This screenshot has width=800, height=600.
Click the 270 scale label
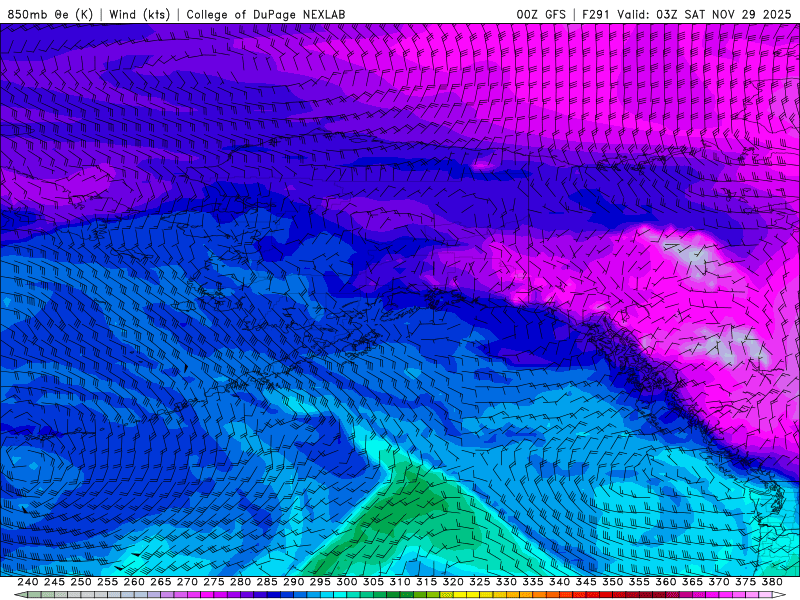pyautogui.click(x=187, y=582)
